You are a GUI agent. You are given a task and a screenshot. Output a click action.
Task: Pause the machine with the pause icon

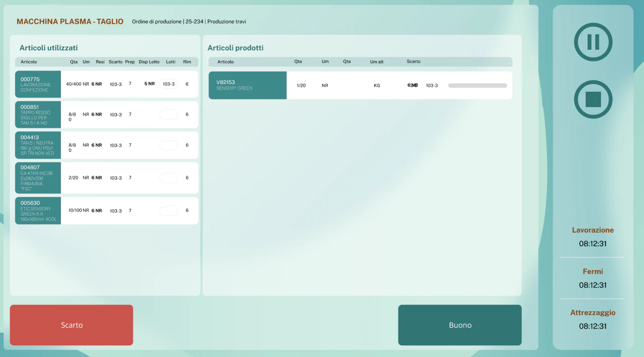[593, 42]
